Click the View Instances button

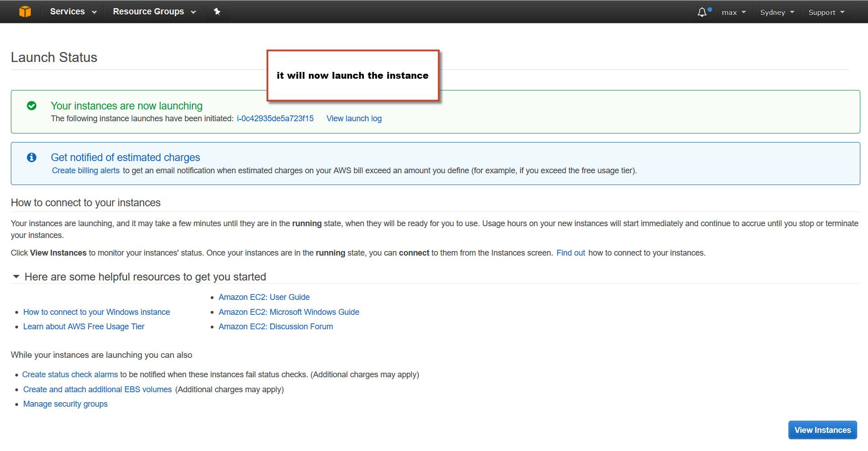822,430
